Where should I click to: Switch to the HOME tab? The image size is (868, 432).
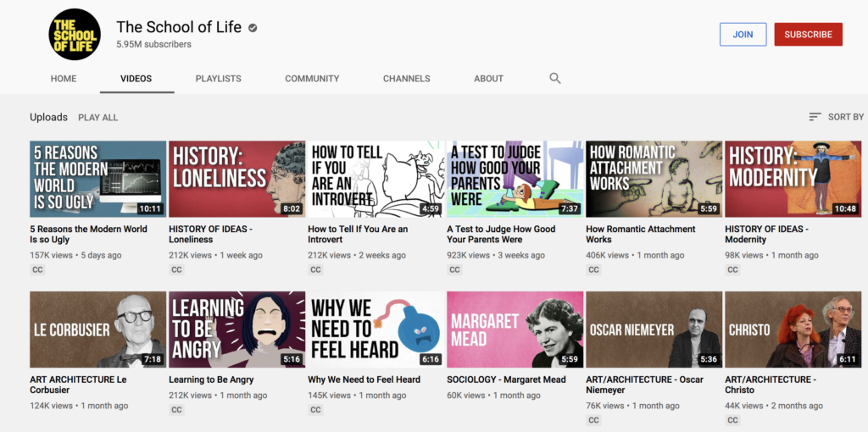coord(64,79)
